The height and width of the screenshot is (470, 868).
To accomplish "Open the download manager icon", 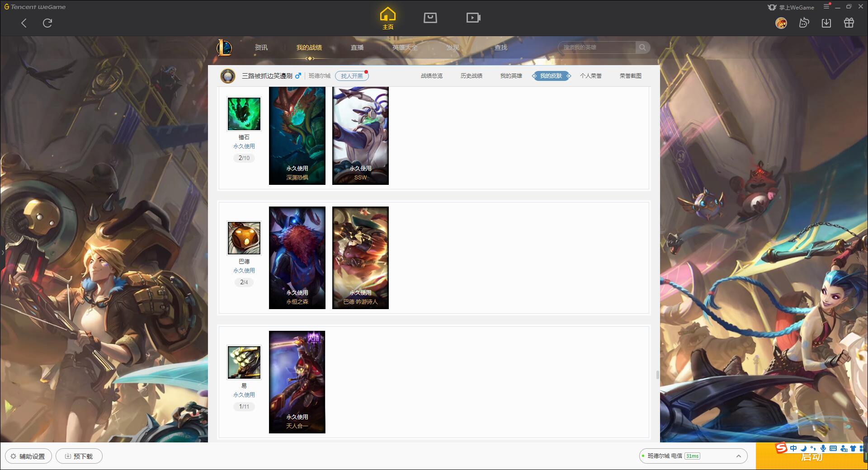I will tap(826, 23).
